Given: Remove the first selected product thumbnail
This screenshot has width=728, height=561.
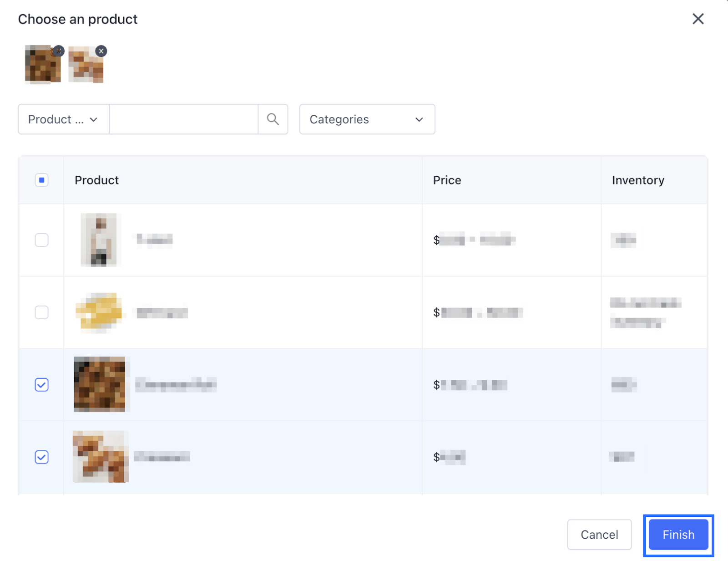Looking at the screenshot, I should coord(58,51).
